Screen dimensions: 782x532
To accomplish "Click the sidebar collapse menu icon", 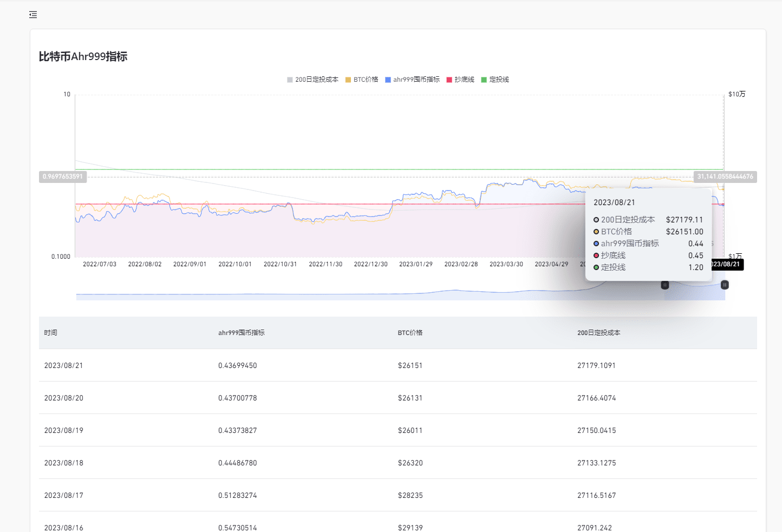I will click(33, 15).
